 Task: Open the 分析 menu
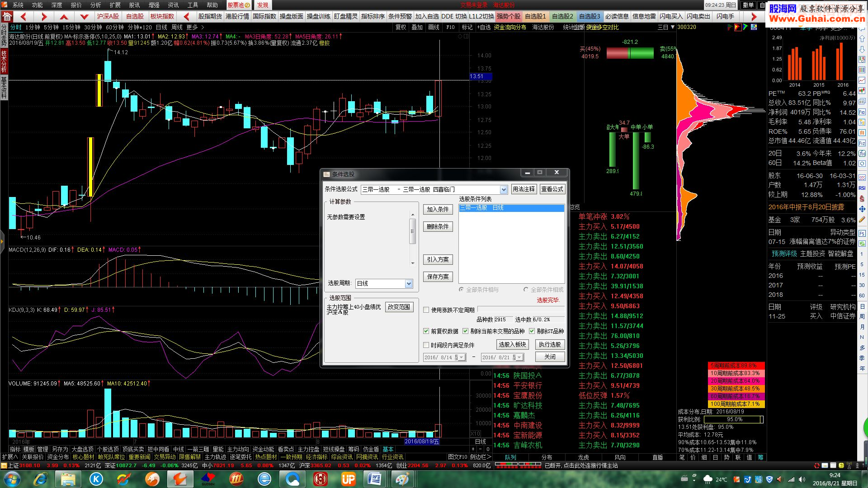pos(95,5)
